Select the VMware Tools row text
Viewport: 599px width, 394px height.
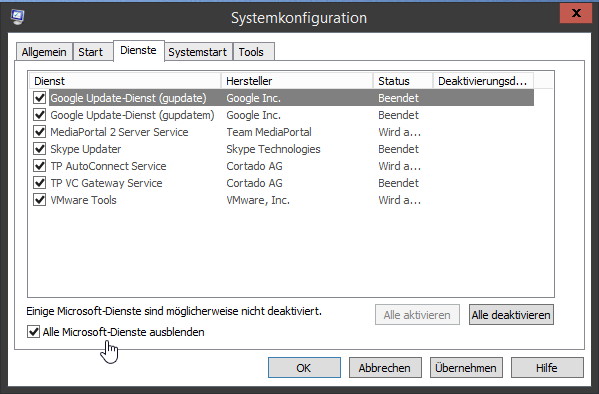pos(83,200)
